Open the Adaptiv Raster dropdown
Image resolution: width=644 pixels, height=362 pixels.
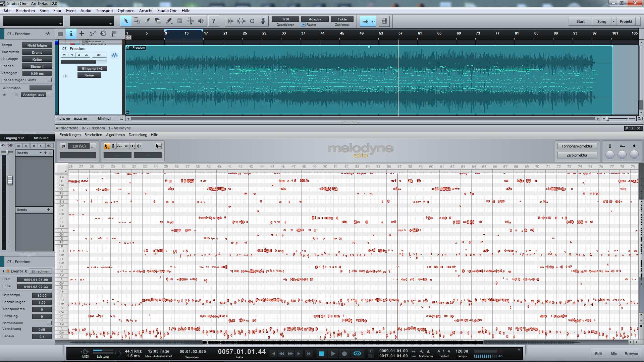click(x=315, y=19)
